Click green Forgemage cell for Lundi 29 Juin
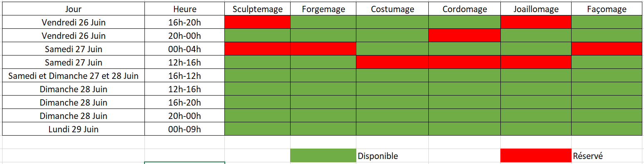The height and width of the screenshot is (164, 644). tap(323, 129)
